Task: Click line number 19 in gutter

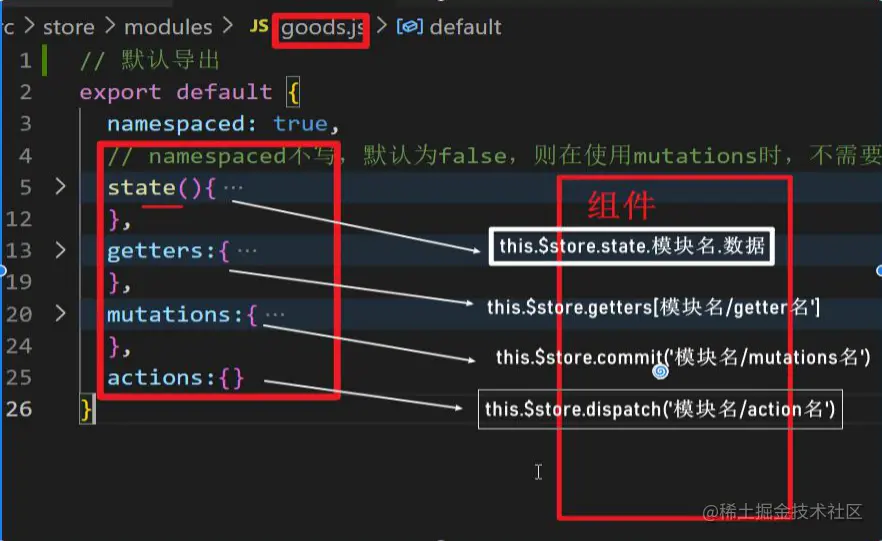Action: click(19, 282)
